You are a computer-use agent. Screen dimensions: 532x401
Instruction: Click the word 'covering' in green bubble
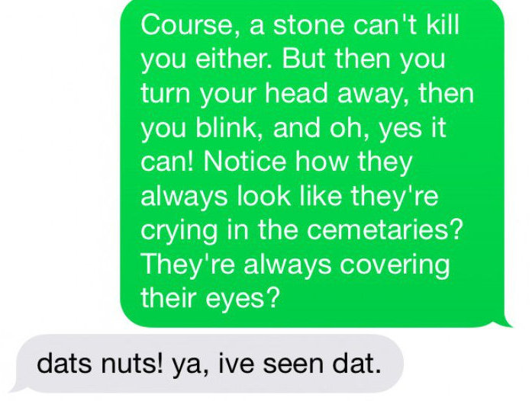[395, 266]
